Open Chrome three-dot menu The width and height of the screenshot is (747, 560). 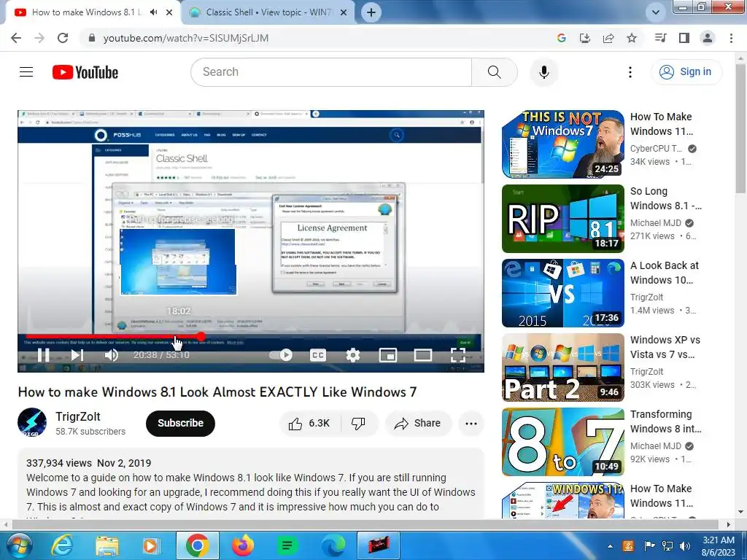tap(731, 38)
